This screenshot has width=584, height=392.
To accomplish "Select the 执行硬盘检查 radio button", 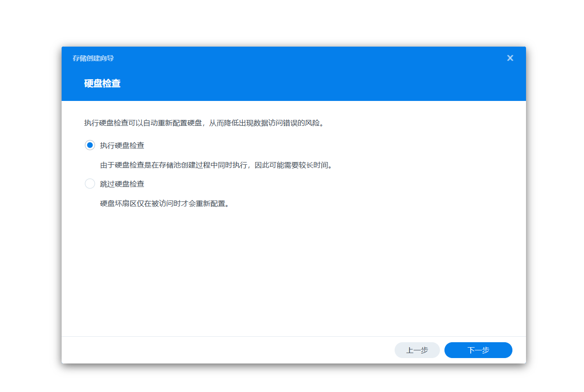I will [90, 145].
